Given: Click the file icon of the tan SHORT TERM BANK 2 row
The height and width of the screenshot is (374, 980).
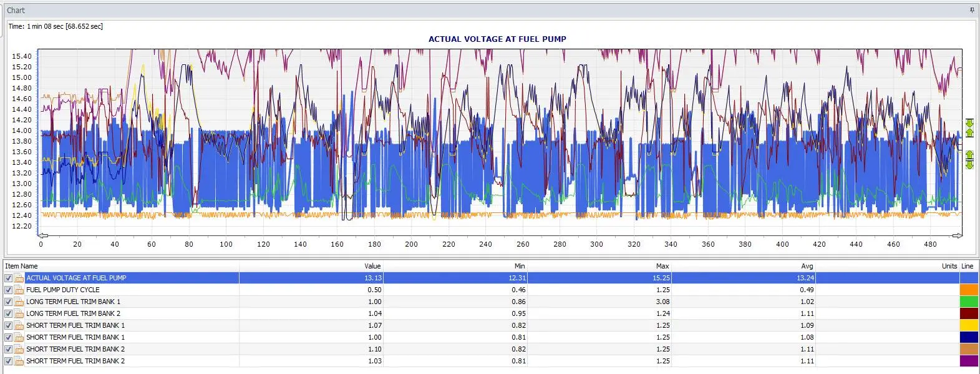Looking at the screenshot, I should (x=19, y=350).
